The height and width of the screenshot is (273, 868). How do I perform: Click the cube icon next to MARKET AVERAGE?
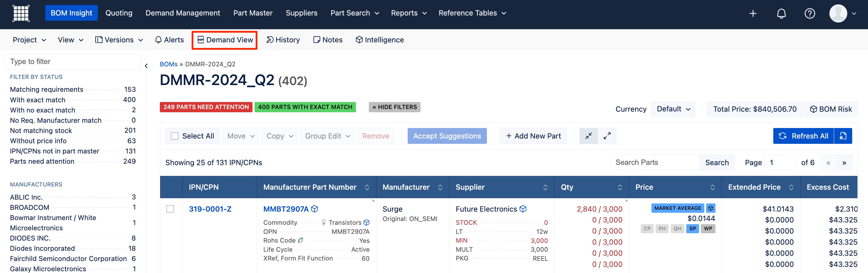(x=711, y=208)
